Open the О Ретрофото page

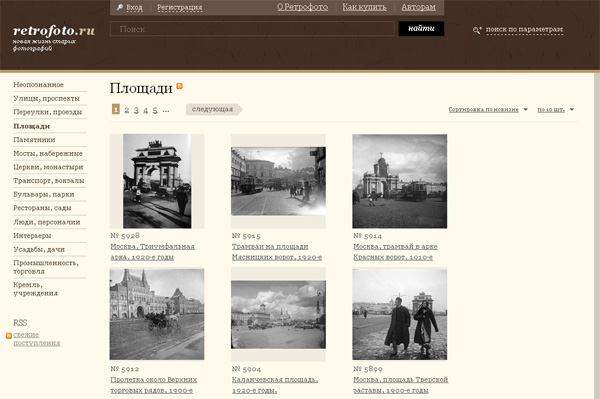tap(302, 7)
